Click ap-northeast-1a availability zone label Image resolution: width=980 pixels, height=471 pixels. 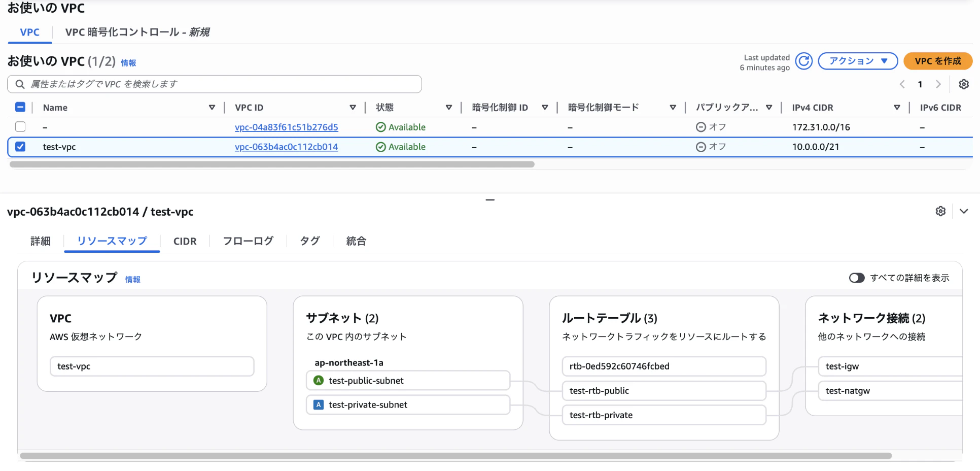349,362
